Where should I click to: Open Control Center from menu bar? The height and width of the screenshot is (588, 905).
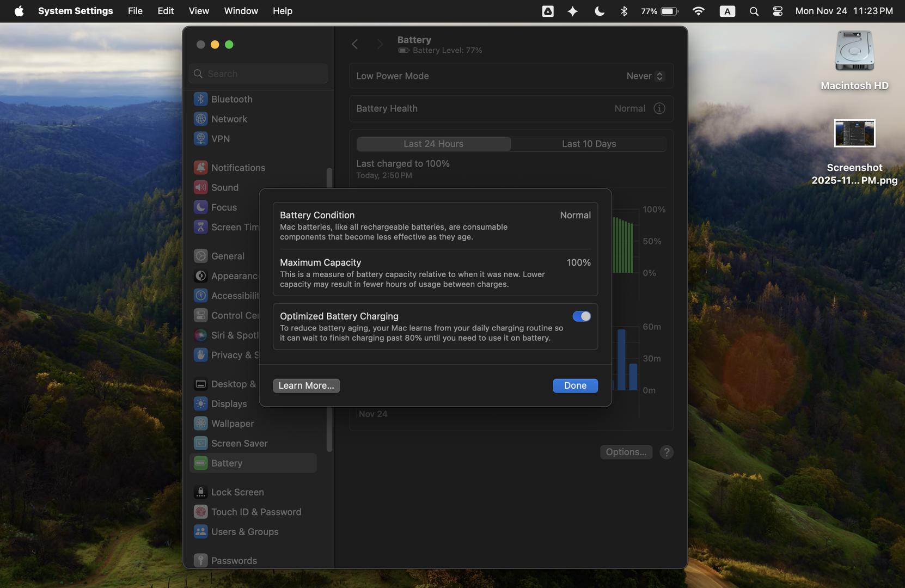click(778, 11)
